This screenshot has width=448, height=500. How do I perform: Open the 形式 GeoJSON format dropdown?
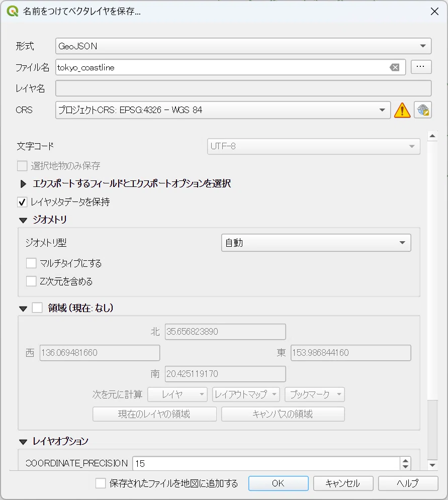243,46
